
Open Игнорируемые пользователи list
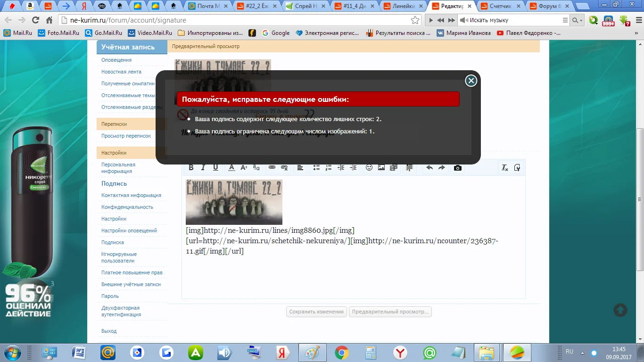click(119, 257)
